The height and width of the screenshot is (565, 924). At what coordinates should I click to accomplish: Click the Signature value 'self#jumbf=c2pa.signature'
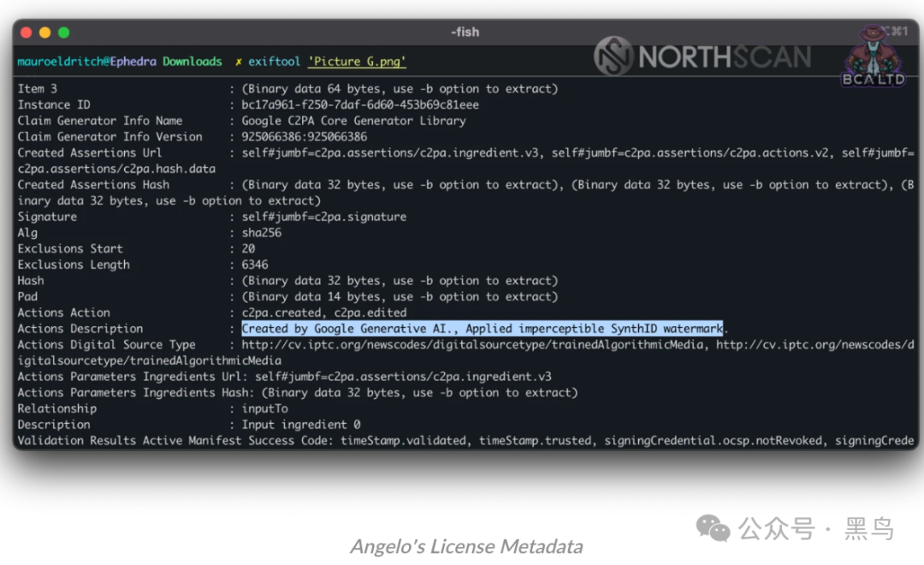323,217
